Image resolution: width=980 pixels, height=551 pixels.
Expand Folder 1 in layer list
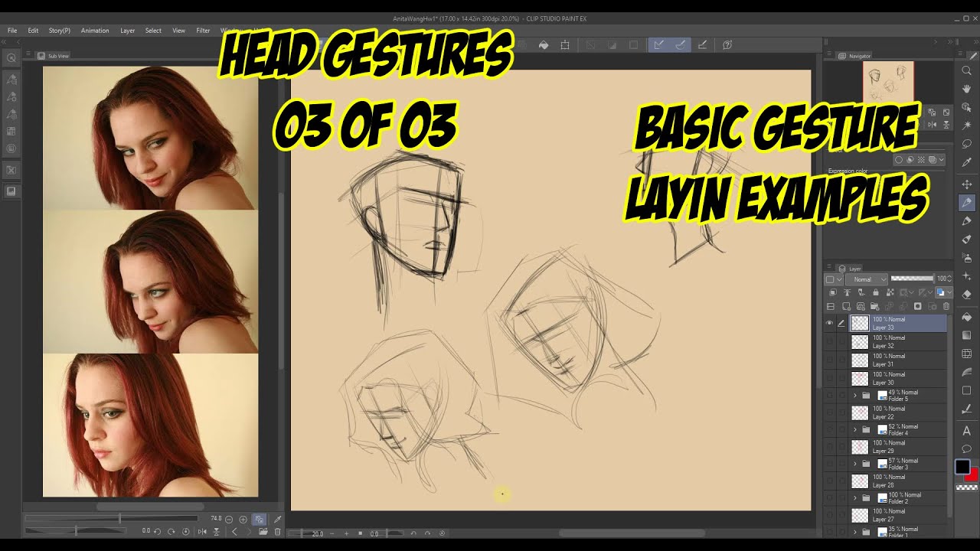tap(855, 532)
